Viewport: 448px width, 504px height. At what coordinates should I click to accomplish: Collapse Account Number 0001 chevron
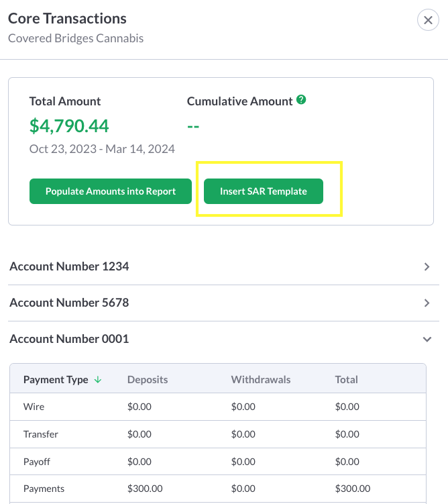[x=427, y=340]
